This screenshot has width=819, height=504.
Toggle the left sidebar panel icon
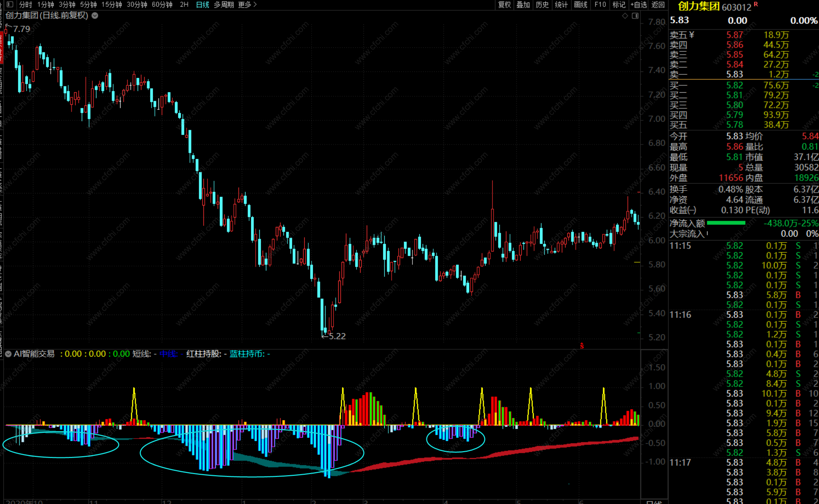coord(10,4)
